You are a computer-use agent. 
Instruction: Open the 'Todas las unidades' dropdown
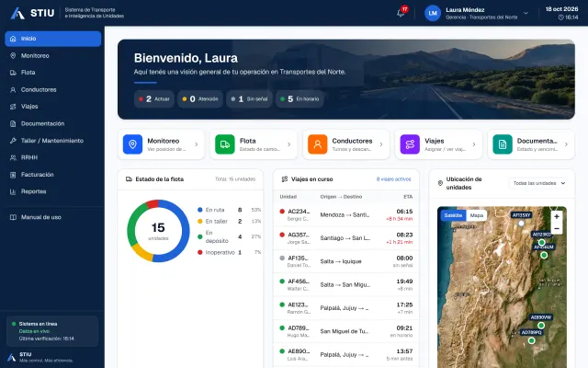539,183
